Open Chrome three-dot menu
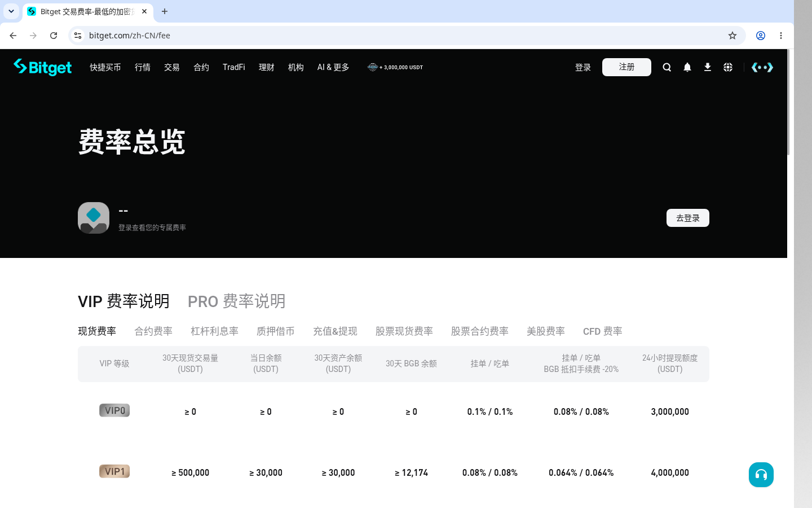 point(781,36)
